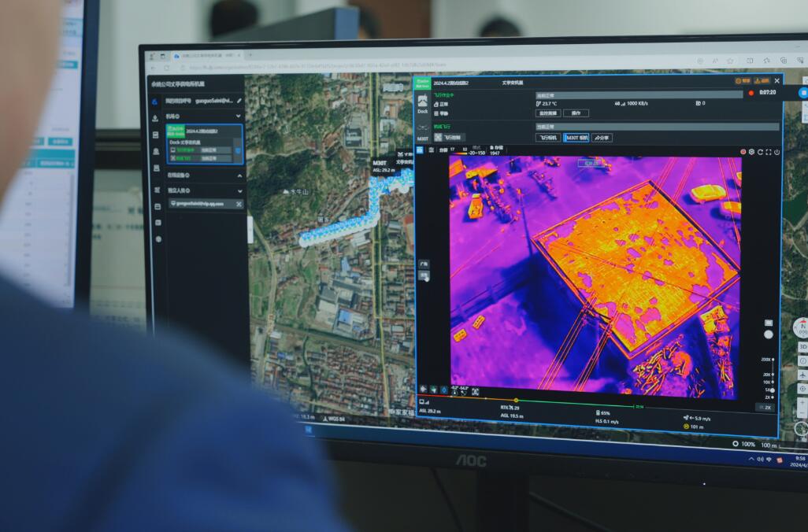
Task: Click the operation button in dock row
Action: [575, 113]
